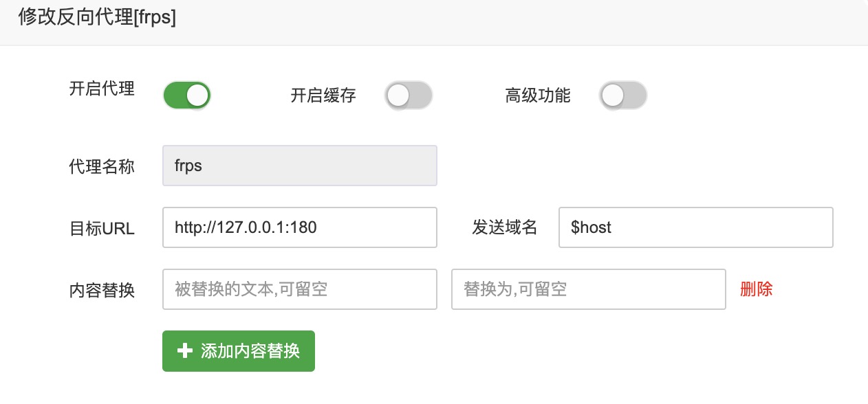Click the 被替换的文本 input box
868x404 pixels.
click(300, 289)
